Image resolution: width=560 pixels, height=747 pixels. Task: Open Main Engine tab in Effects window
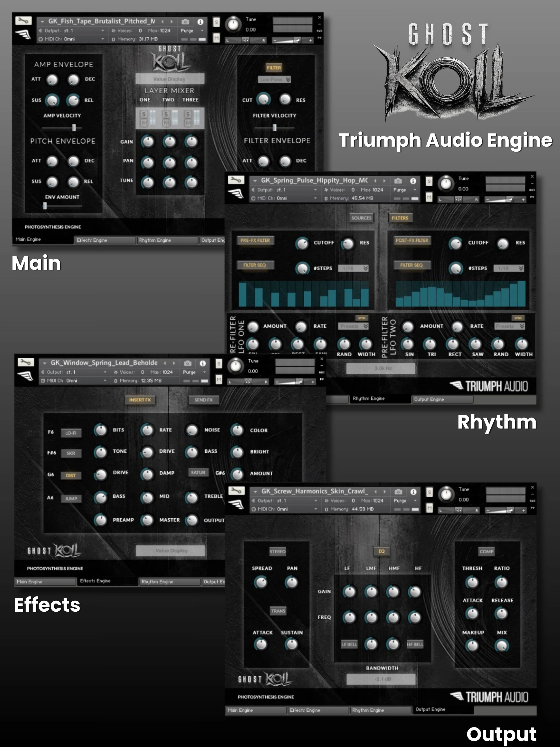coord(45,582)
